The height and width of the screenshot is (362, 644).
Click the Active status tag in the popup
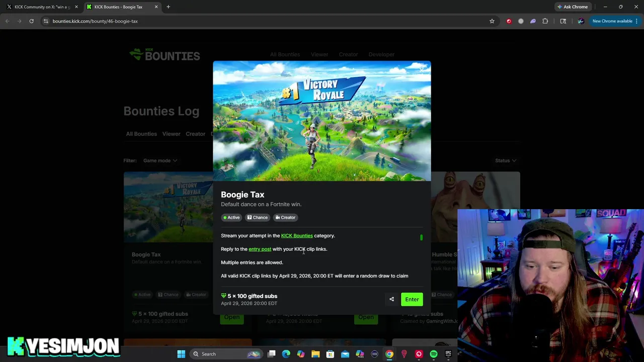tap(231, 217)
